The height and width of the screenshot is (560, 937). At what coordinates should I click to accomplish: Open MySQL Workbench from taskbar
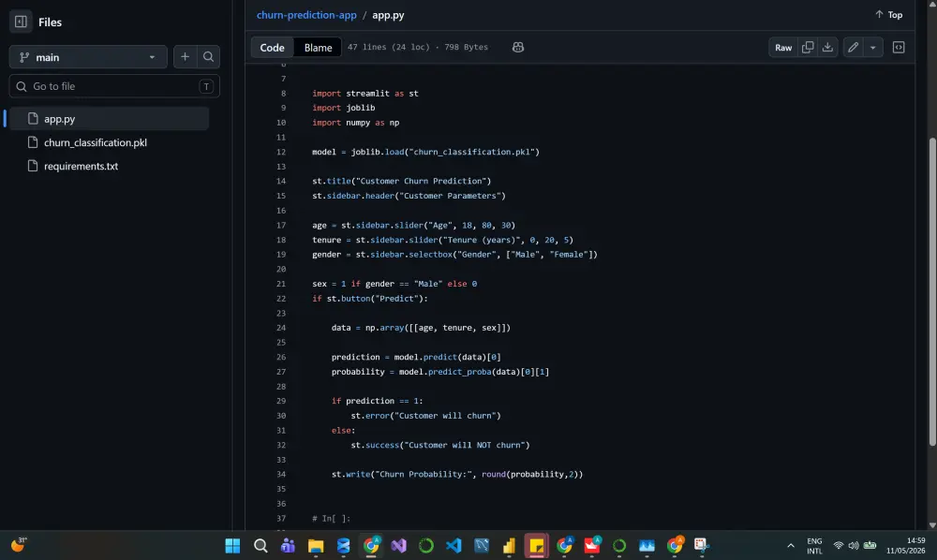pyautogui.click(x=482, y=546)
